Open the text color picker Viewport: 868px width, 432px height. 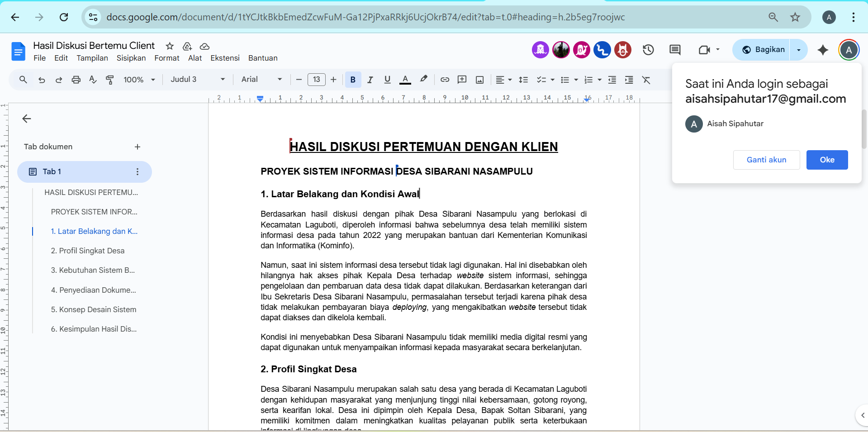click(x=405, y=80)
